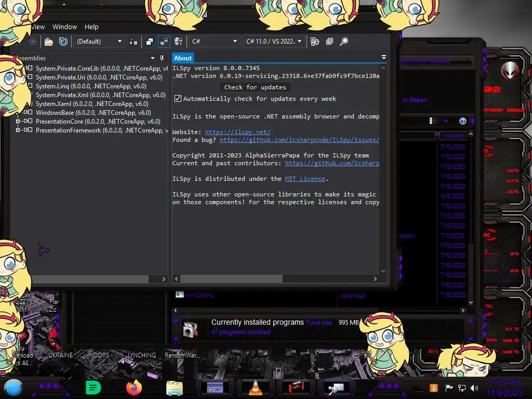Open the document tab list dropdown
The image size is (532, 399).
pyautogui.click(x=384, y=57)
